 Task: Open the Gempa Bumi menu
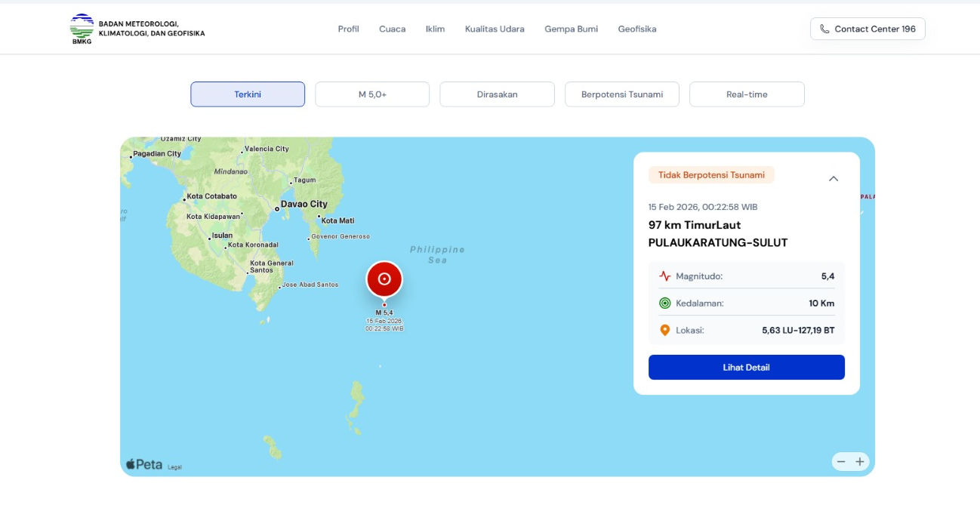pyautogui.click(x=571, y=29)
